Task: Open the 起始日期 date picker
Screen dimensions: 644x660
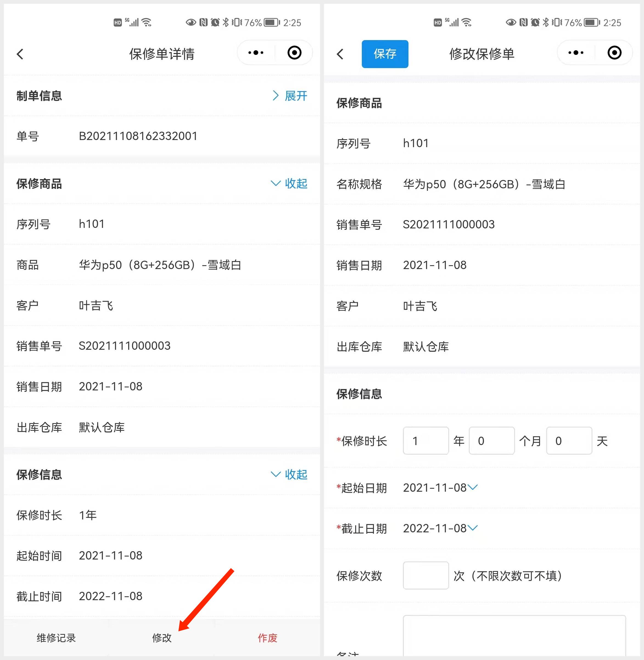Action: (440, 488)
